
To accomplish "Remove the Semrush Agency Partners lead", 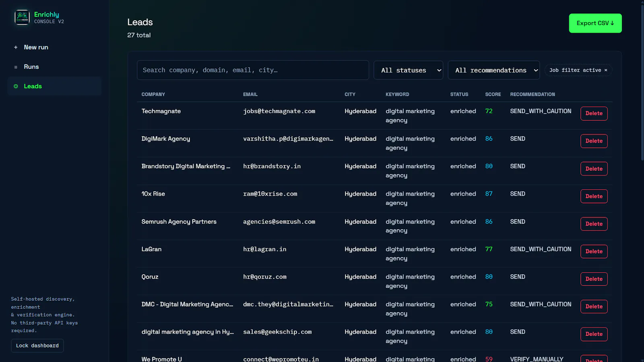I will click(594, 224).
